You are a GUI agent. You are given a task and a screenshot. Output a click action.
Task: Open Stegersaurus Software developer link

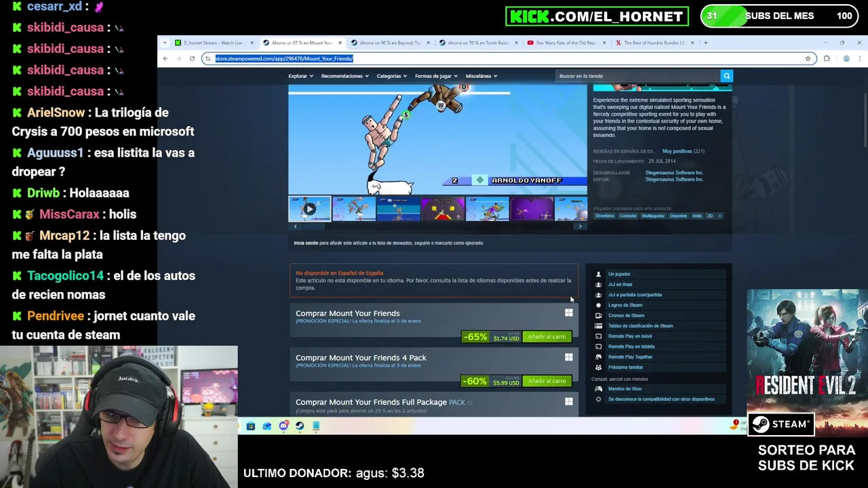pyautogui.click(x=673, y=172)
